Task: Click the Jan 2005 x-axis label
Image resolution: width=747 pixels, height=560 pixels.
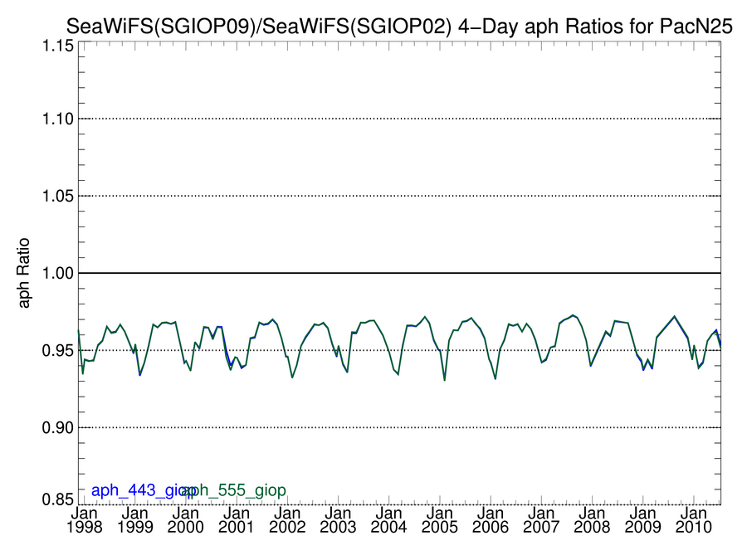Action: pos(440,520)
